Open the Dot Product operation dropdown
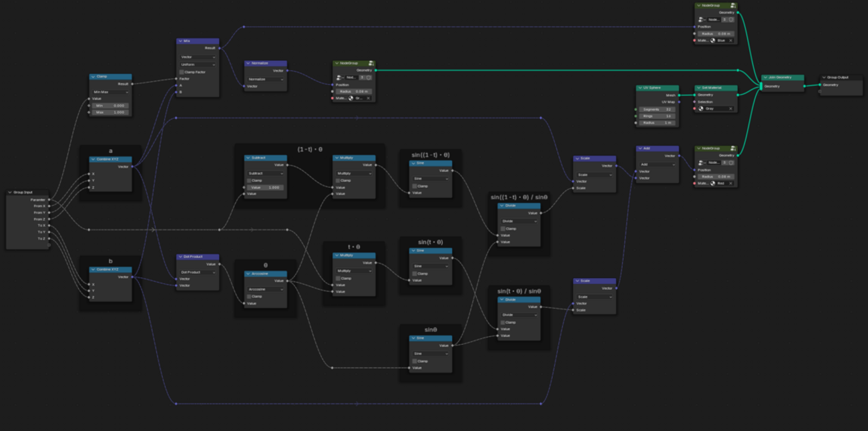Image resolution: width=868 pixels, height=431 pixels. [198, 272]
